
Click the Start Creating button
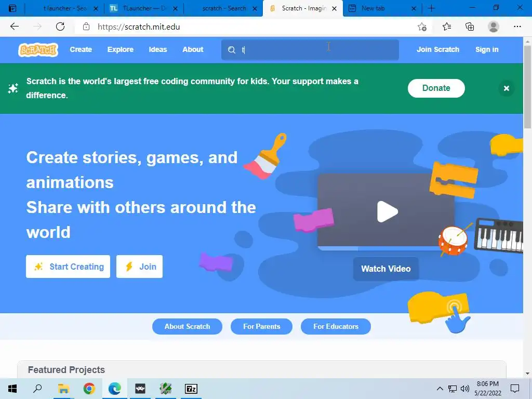point(68,267)
